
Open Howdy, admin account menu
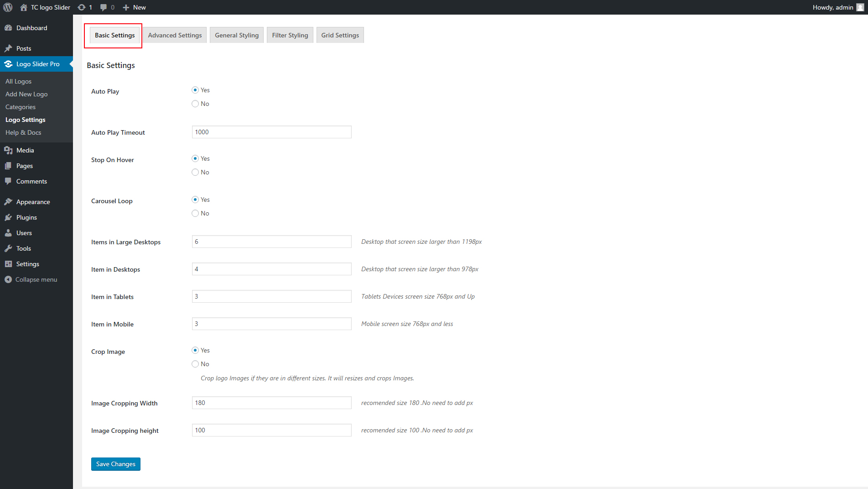pyautogui.click(x=838, y=7)
